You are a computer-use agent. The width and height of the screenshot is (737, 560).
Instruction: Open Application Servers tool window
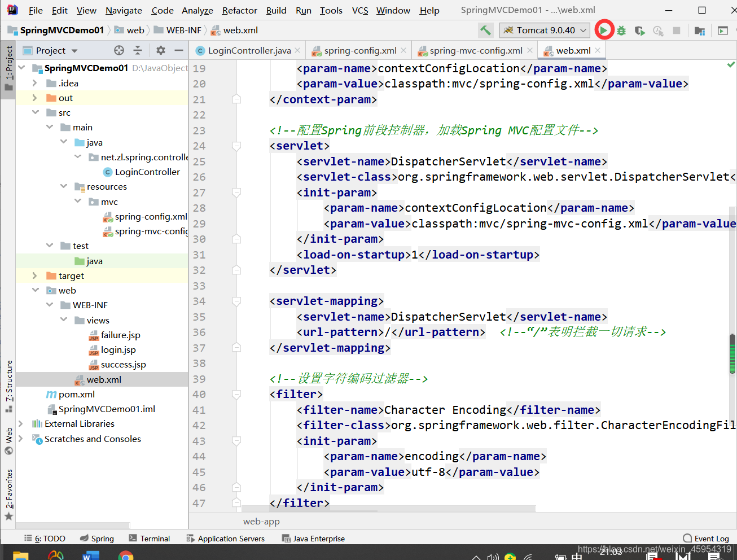226,539
